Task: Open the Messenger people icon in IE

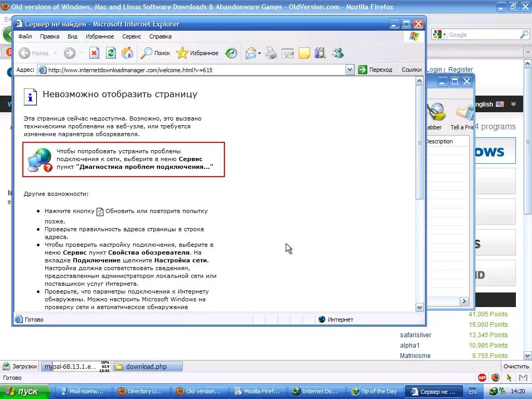Action: tap(338, 53)
